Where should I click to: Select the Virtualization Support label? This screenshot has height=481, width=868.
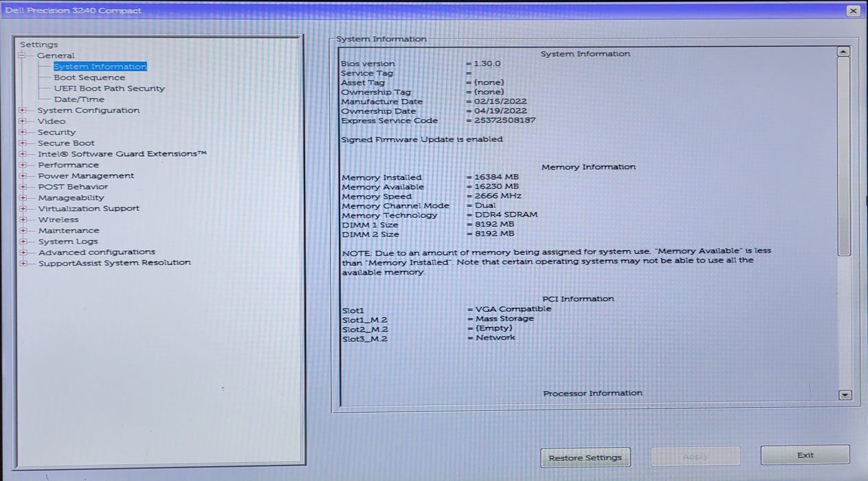pyautogui.click(x=89, y=209)
